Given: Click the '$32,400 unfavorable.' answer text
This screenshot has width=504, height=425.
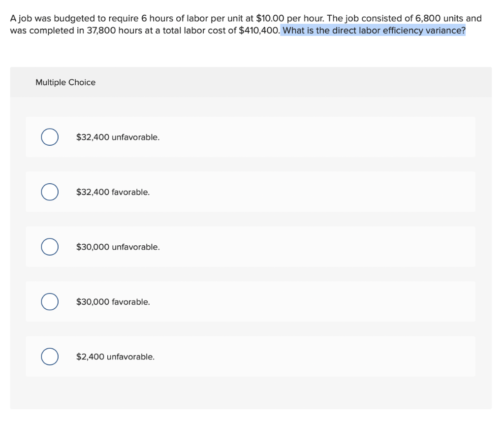Looking at the screenshot, I should (x=118, y=137).
